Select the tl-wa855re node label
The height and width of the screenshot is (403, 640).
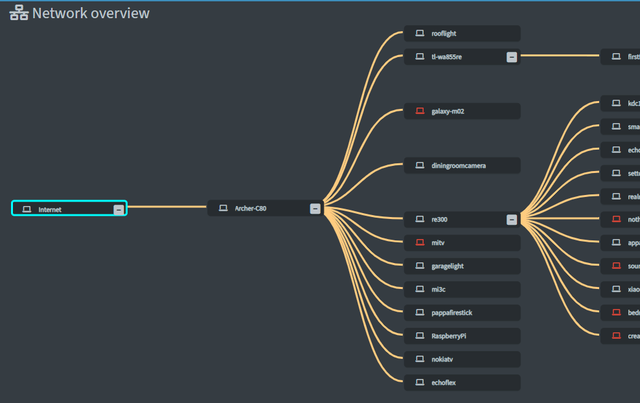447,57
